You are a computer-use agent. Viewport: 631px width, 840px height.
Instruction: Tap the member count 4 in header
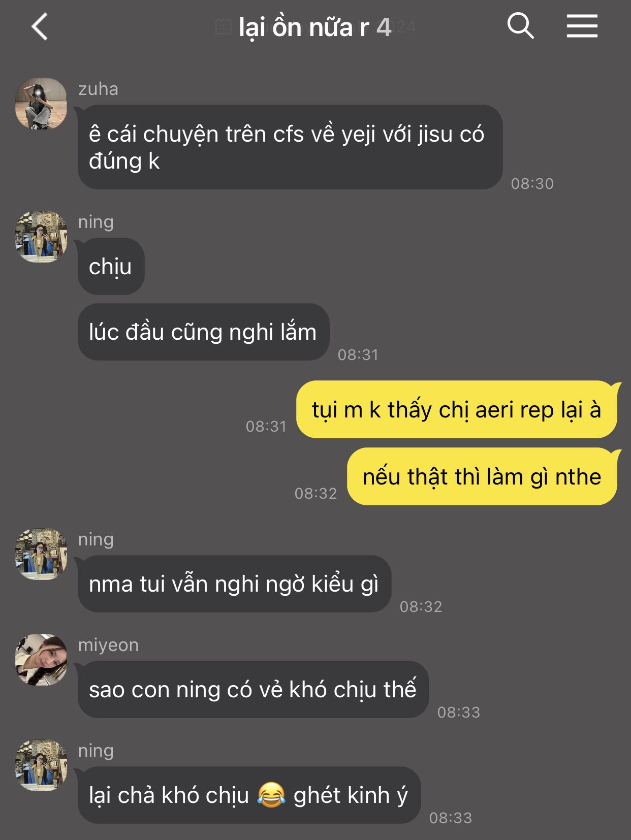pos(384,27)
